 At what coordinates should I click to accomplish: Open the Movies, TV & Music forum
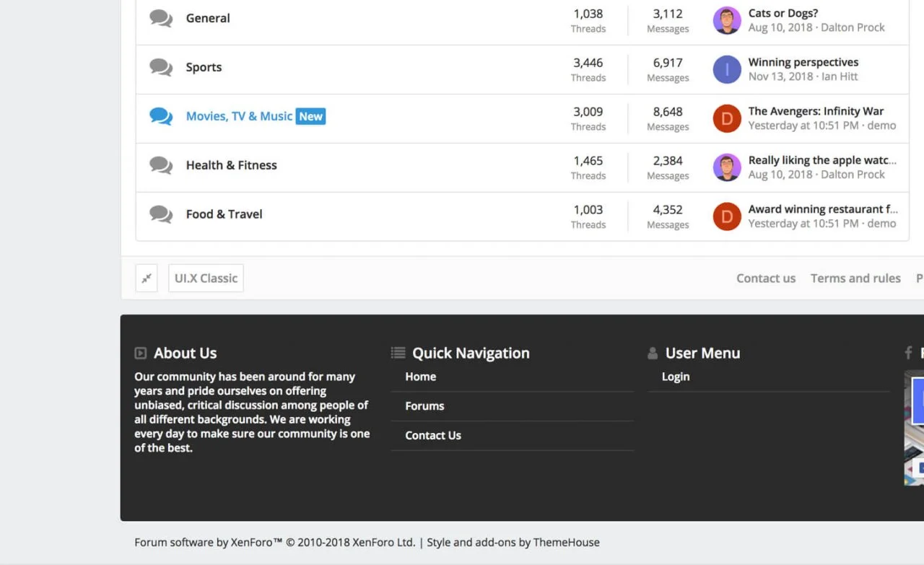tap(239, 116)
